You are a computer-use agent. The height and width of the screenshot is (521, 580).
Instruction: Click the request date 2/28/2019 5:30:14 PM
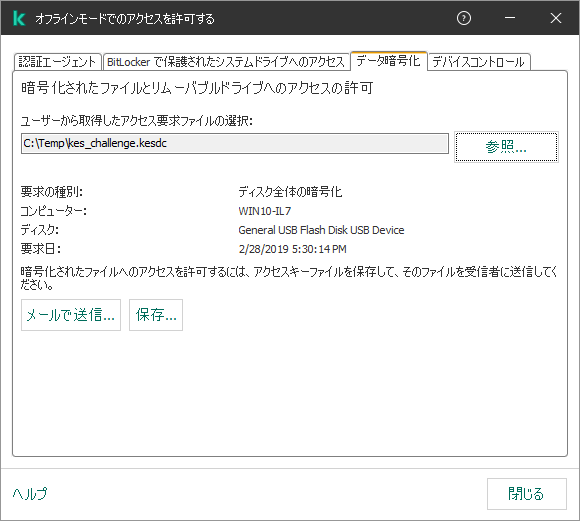pyautogui.click(x=293, y=249)
